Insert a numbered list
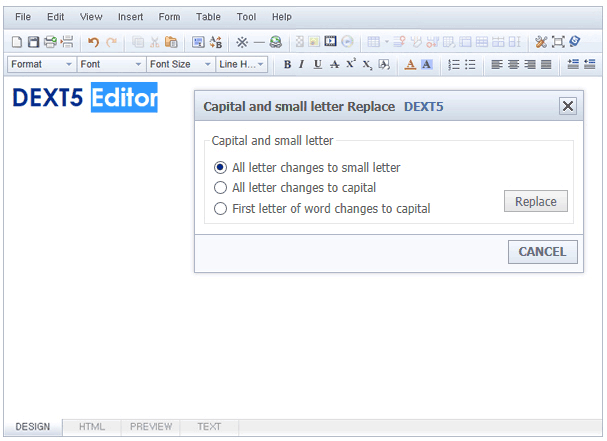 (x=453, y=64)
